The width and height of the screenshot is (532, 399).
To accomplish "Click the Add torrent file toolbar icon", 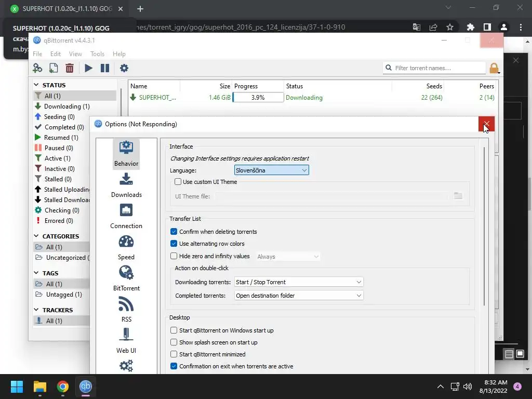I will [x=54, y=68].
